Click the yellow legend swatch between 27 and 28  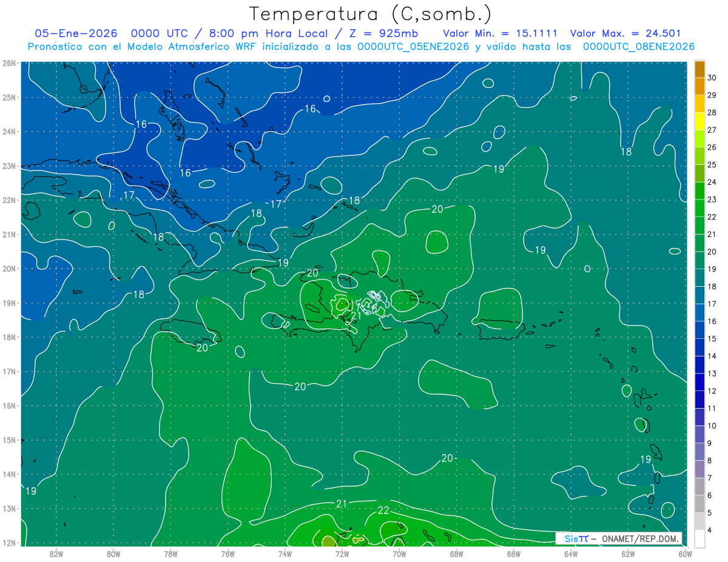point(699,121)
